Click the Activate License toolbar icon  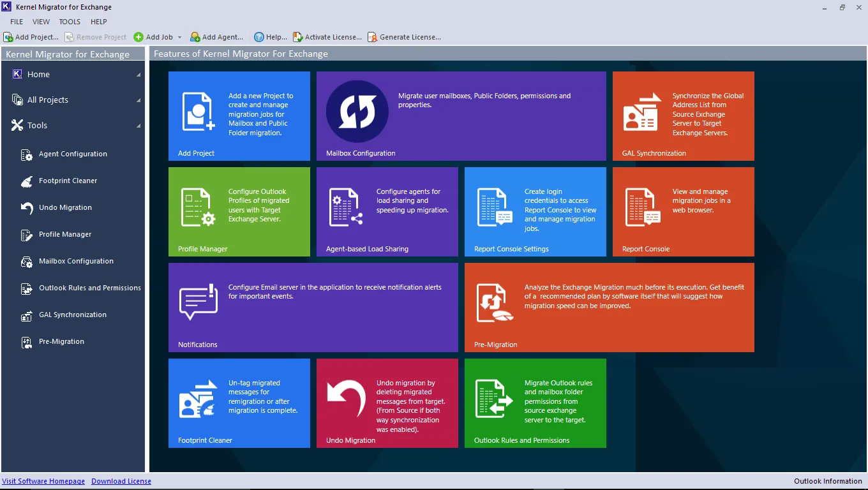[297, 37]
